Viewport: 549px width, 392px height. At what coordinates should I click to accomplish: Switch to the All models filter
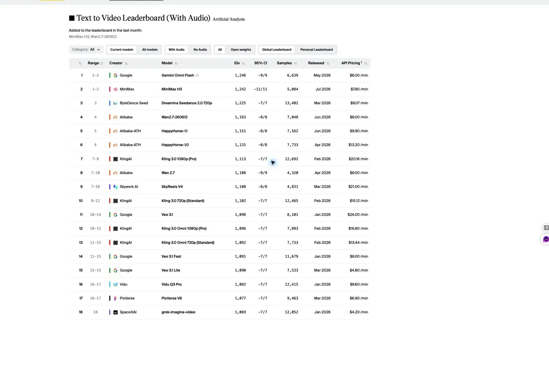[150, 50]
